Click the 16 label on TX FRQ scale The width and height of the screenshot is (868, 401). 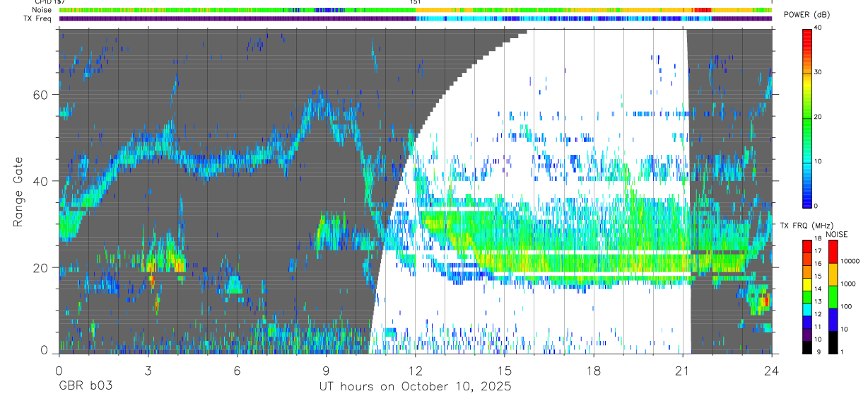[817, 263]
